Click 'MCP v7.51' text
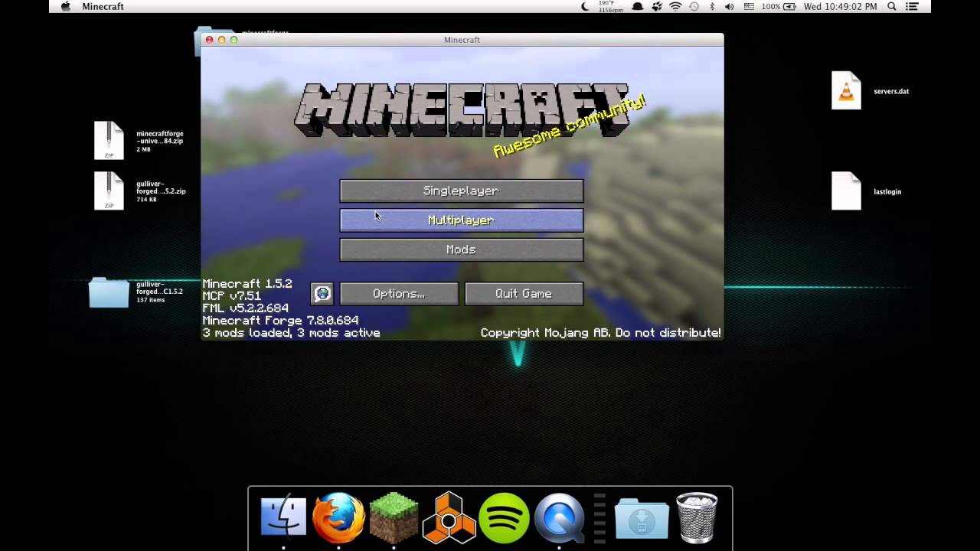980x551 pixels. [x=231, y=296]
